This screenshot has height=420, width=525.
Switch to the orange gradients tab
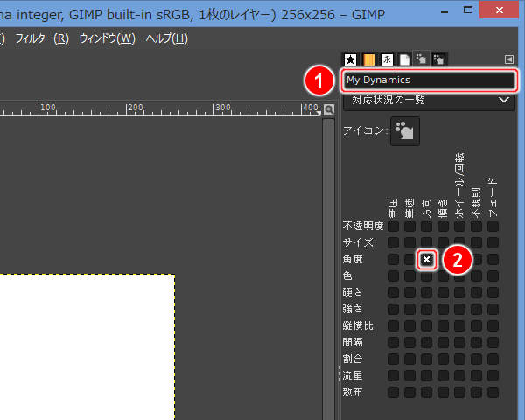tap(368, 59)
